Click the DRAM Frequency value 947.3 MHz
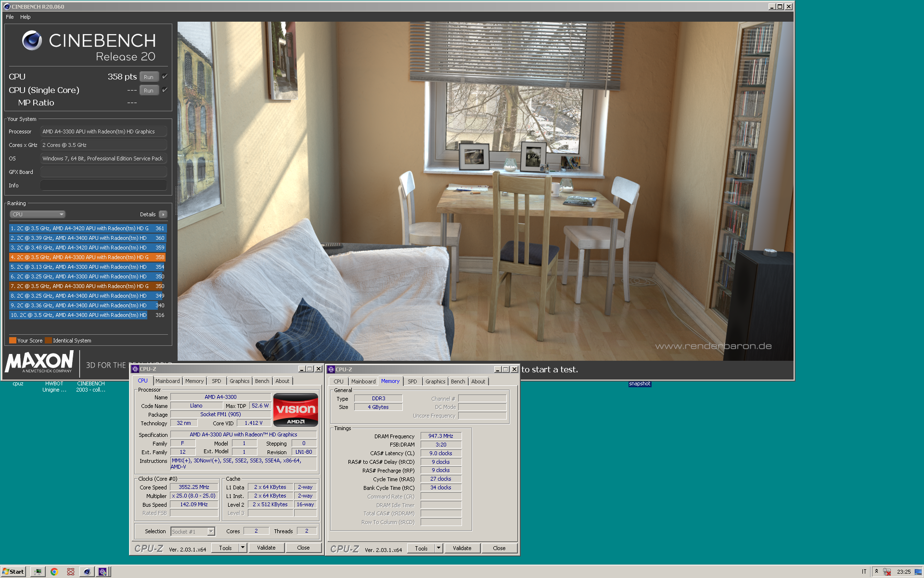 (441, 436)
